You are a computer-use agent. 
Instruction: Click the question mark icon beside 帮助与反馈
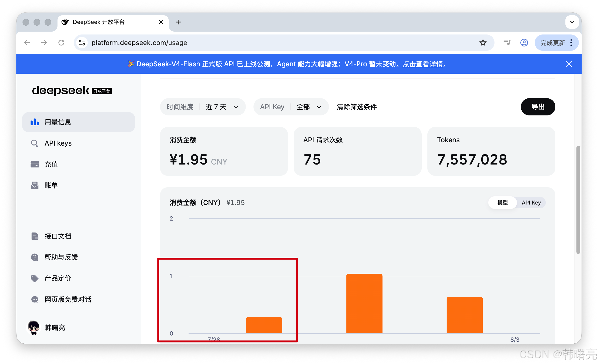34,257
